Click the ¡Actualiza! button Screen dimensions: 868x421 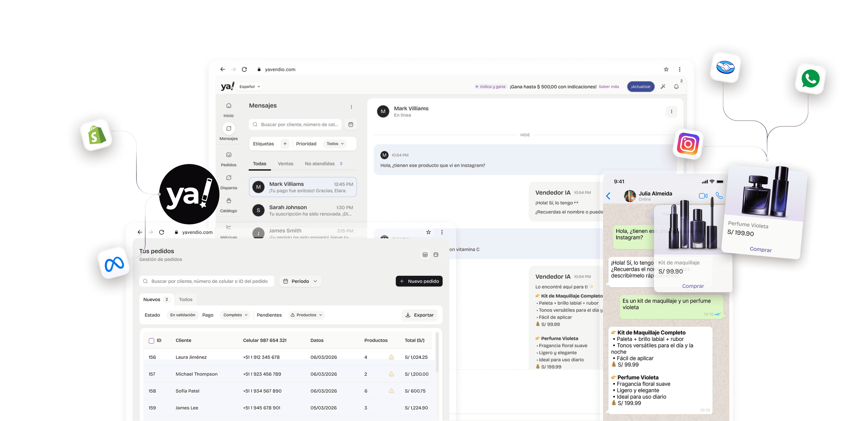(641, 87)
